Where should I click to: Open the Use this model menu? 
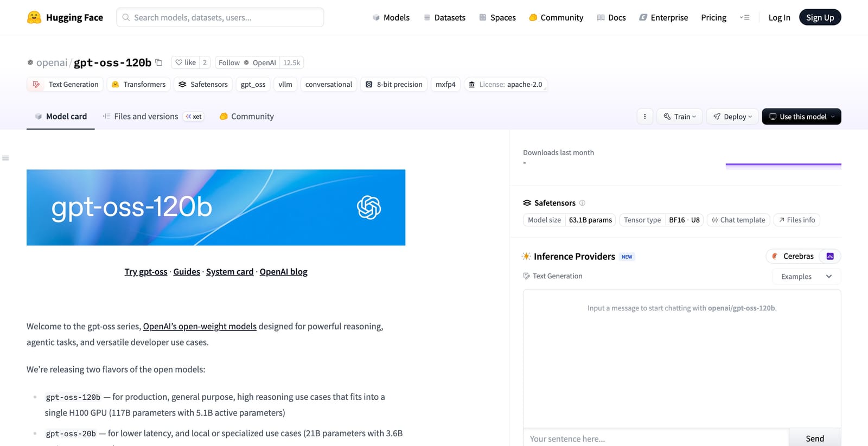point(801,117)
